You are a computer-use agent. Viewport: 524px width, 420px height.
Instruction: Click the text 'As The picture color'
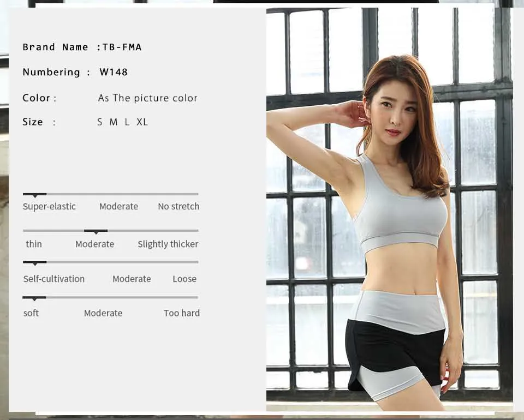point(148,98)
